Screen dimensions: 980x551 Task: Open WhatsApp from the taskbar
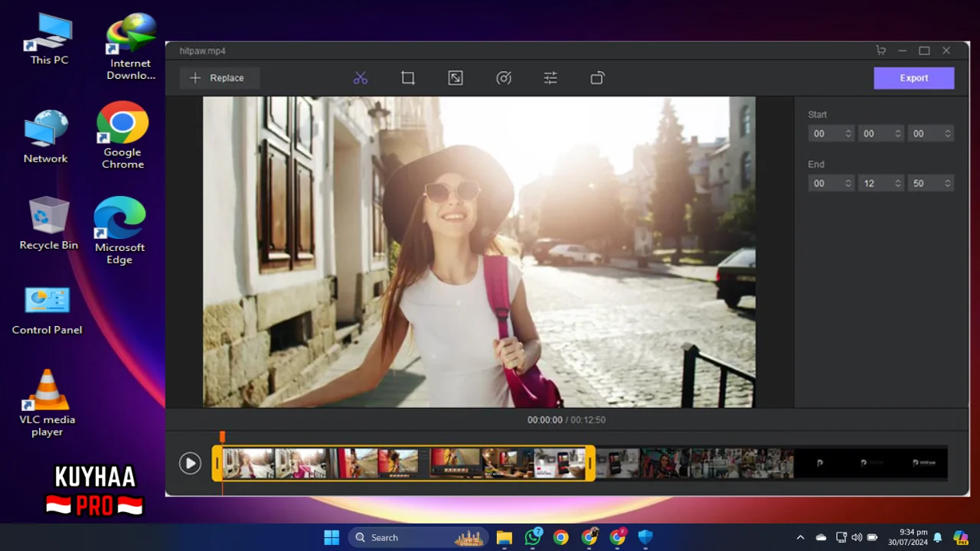click(x=533, y=537)
